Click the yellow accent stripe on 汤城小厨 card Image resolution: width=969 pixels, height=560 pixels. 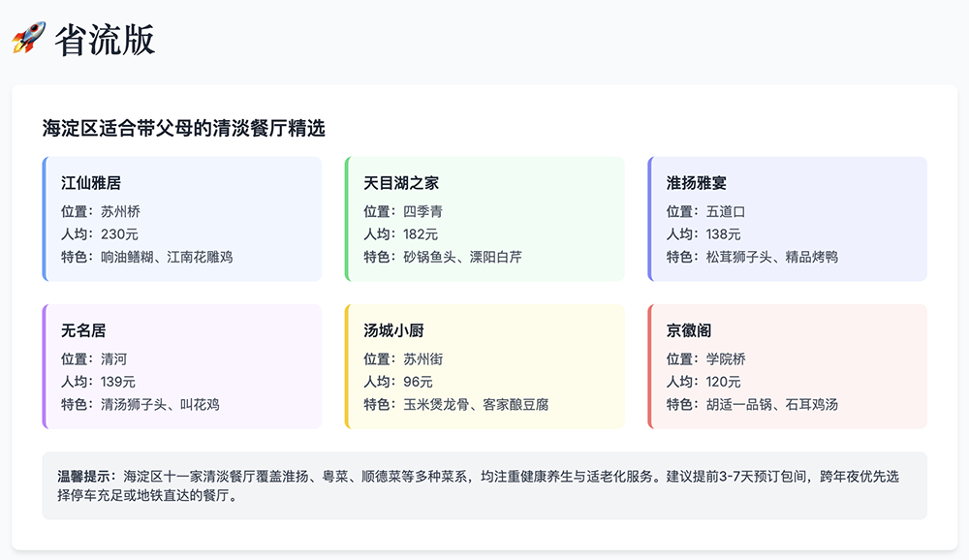pyautogui.click(x=348, y=366)
